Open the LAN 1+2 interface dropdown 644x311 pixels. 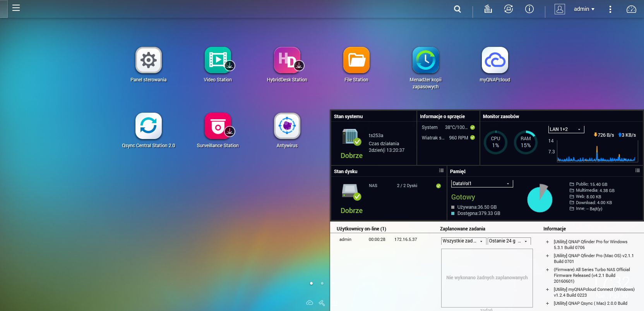click(x=566, y=129)
